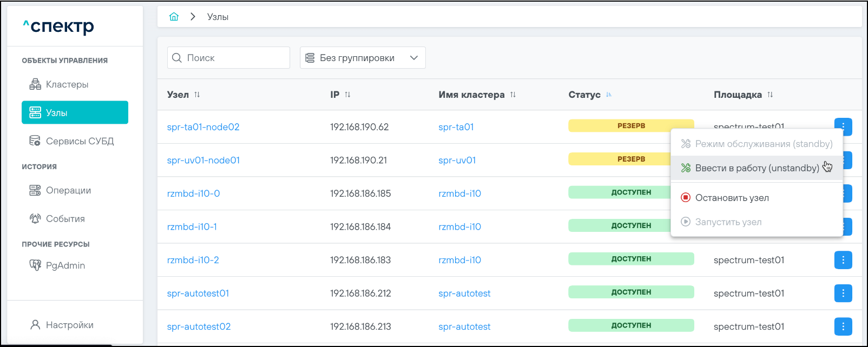Screen dimensions: 868x347
Task: Click the Поиск search field
Action: 235,58
